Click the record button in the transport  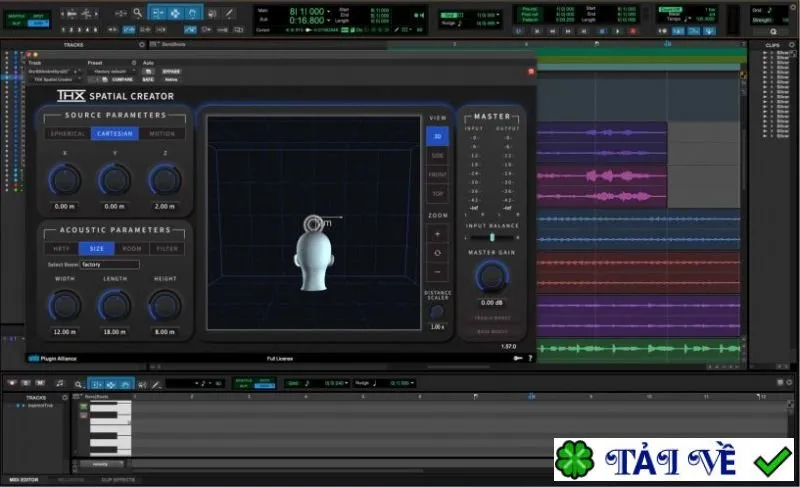(x=633, y=31)
